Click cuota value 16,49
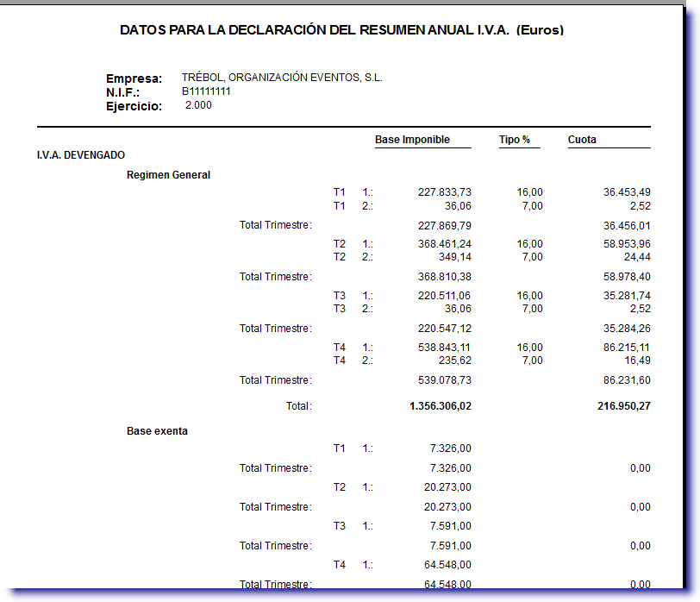 pyautogui.click(x=637, y=361)
